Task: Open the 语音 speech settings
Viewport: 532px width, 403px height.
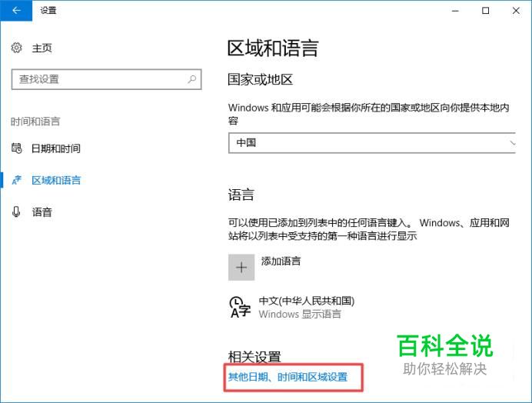Action: (x=42, y=212)
